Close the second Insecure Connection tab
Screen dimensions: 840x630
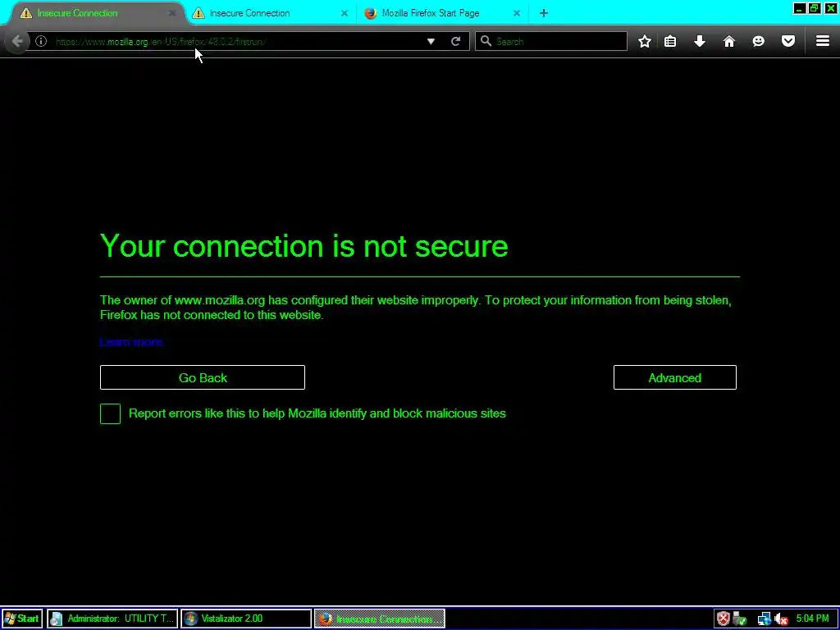[x=345, y=13]
